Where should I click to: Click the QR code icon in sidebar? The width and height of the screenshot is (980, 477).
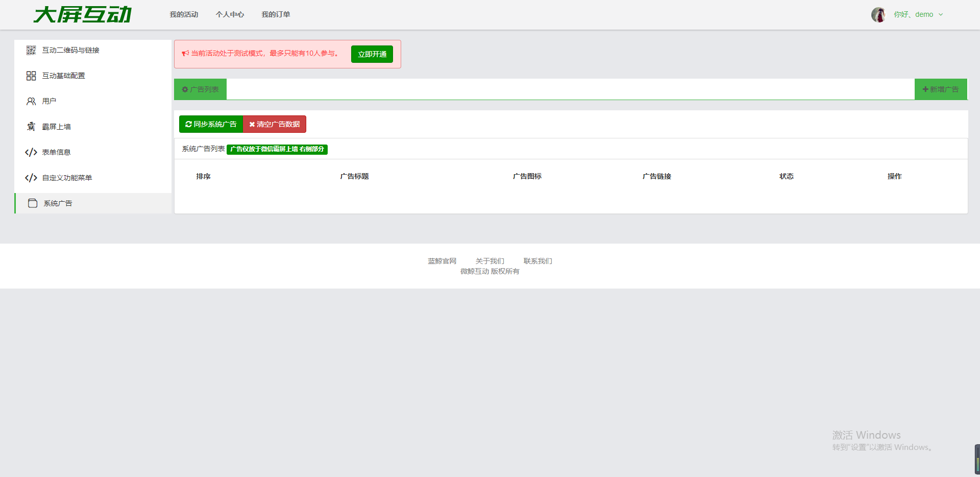click(x=31, y=50)
